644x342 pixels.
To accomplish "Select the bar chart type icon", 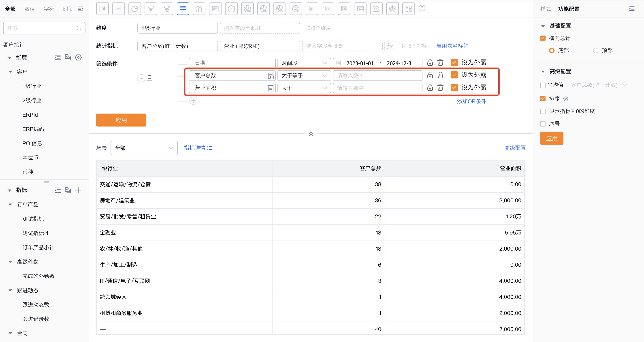I will 102,8.
